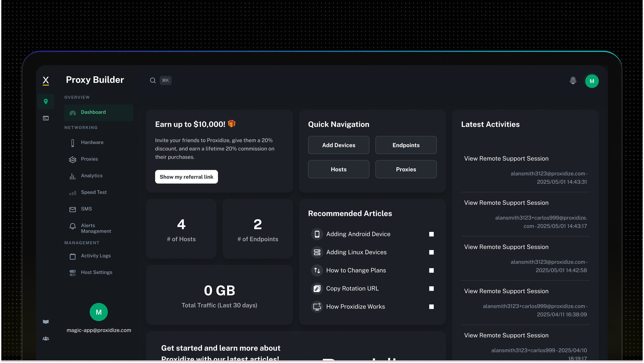This screenshot has height=363, width=644.
Task: Open activity dated 2025/04/11 16:38:09
Action: (x=525, y=303)
